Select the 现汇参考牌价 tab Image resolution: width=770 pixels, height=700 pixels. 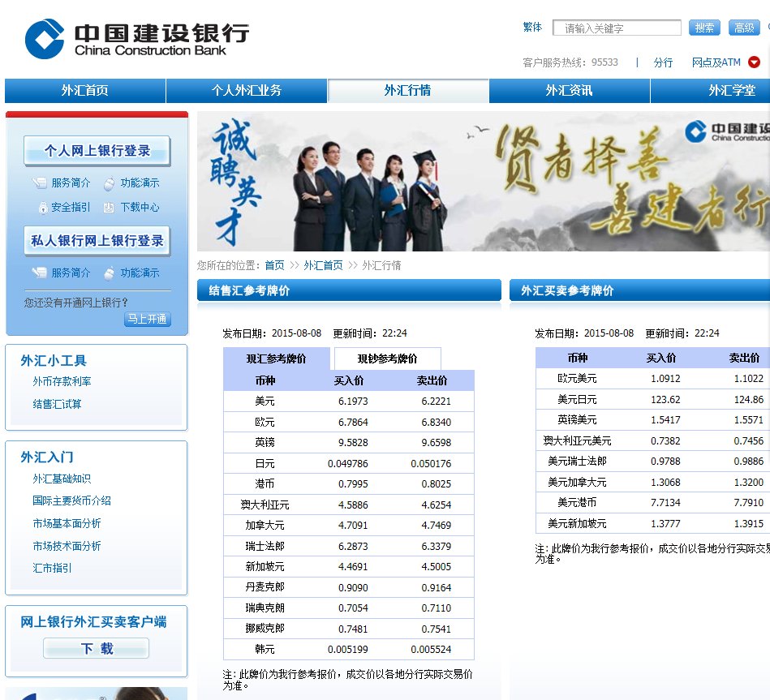pyautogui.click(x=277, y=358)
